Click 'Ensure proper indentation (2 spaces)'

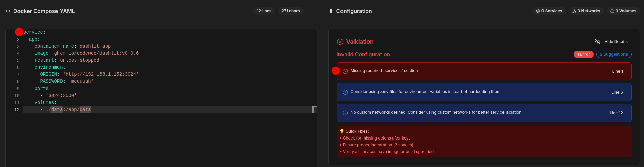378,145
